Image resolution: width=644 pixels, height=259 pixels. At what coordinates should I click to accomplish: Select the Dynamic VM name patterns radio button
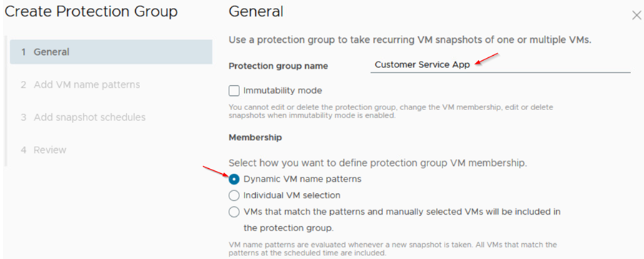(234, 180)
